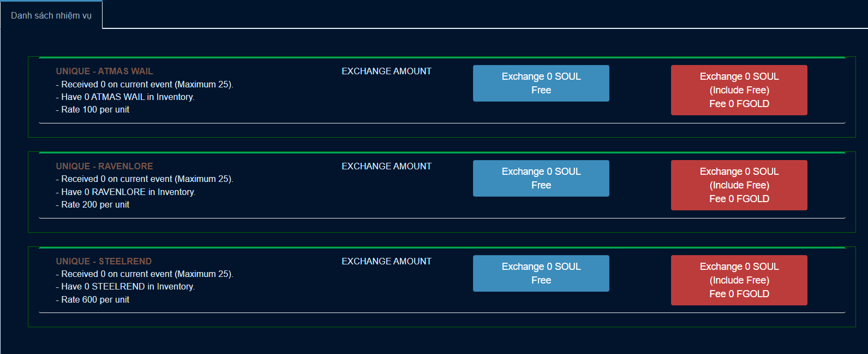Click blue Exchange 0 SOUL Free button for ATMAS WAIL

click(x=541, y=83)
